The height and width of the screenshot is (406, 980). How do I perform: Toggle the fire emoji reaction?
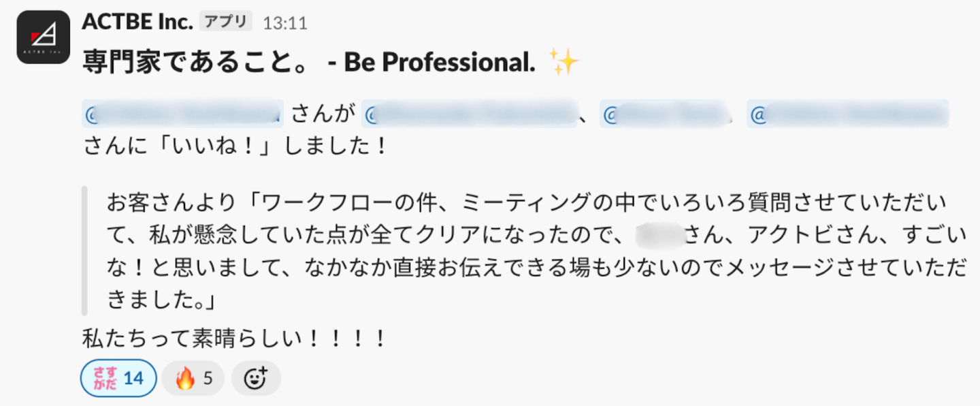193,378
